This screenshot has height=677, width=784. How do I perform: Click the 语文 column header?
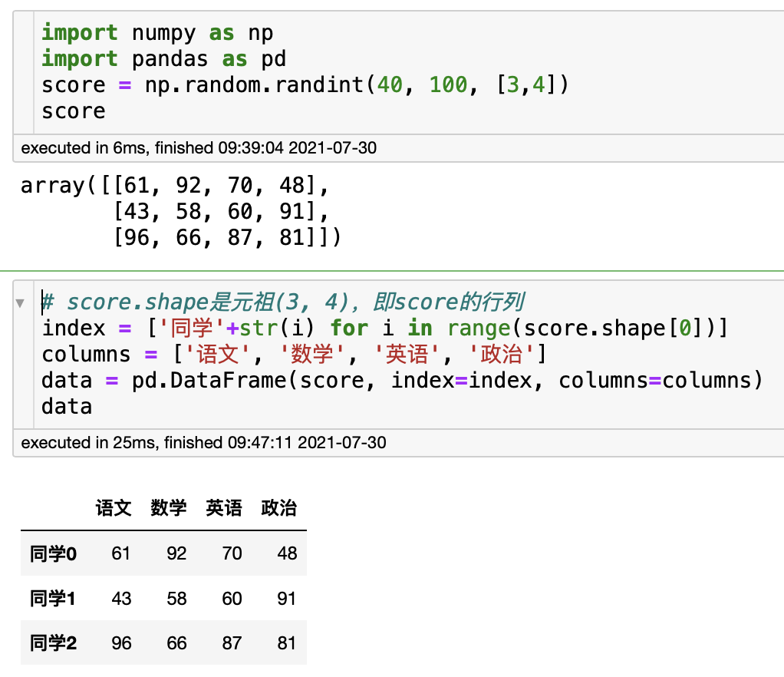point(114,508)
